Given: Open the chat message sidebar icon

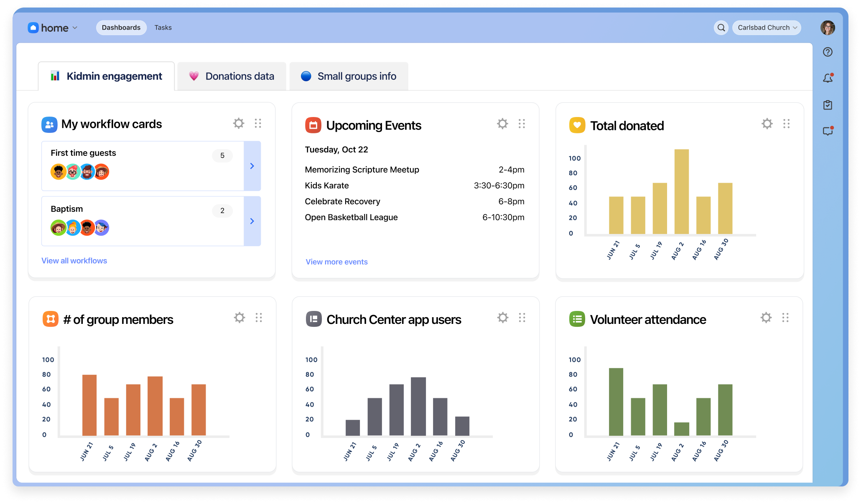Looking at the screenshot, I should [x=828, y=131].
